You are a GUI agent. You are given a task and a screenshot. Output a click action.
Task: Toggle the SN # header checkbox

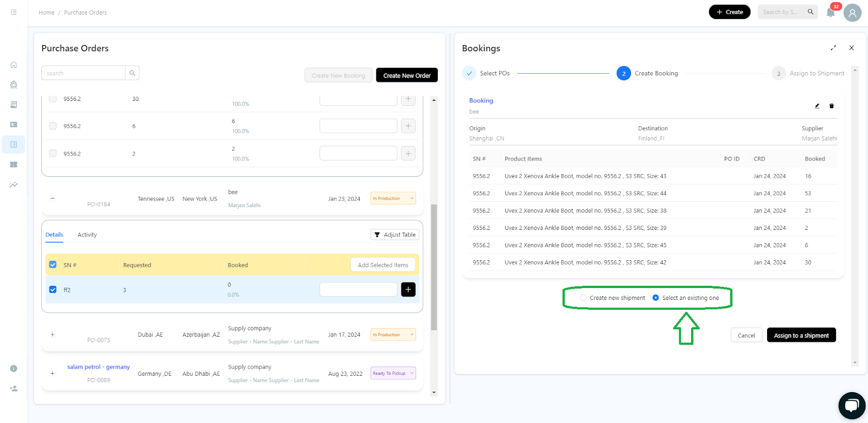tap(53, 265)
